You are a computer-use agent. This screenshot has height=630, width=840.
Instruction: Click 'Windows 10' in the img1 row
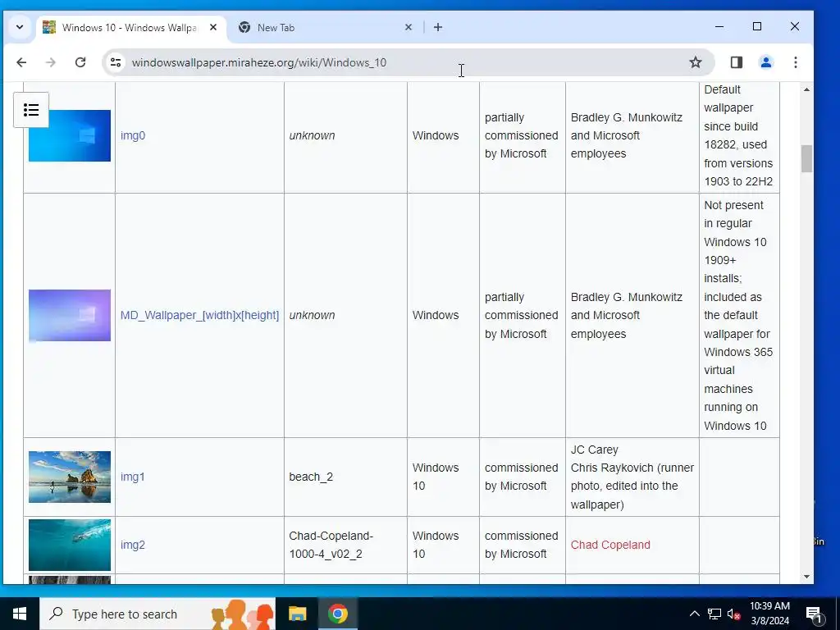click(x=436, y=477)
